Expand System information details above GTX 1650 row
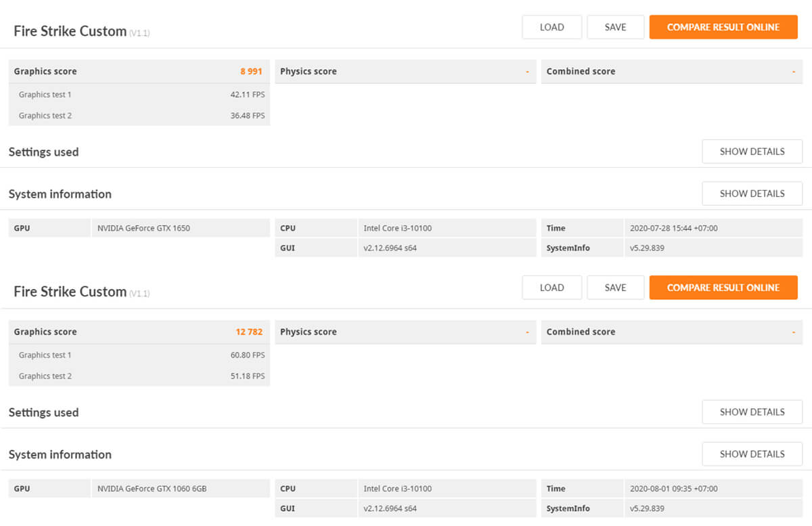The height and width of the screenshot is (526, 812). tap(752, 194)
